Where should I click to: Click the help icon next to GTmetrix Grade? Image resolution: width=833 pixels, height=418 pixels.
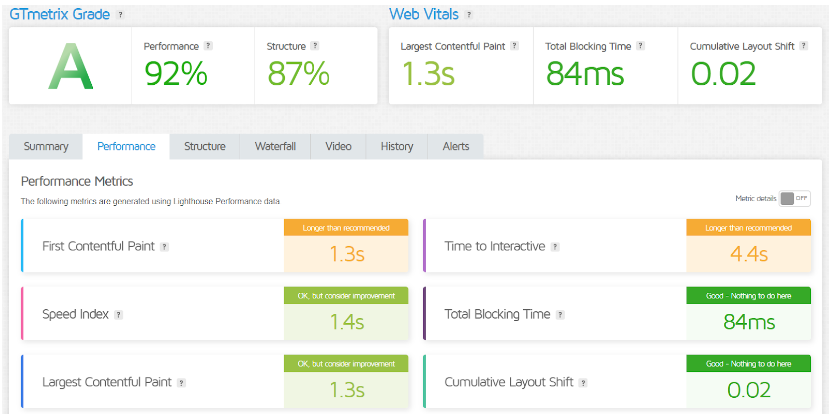tap(121, 15)
